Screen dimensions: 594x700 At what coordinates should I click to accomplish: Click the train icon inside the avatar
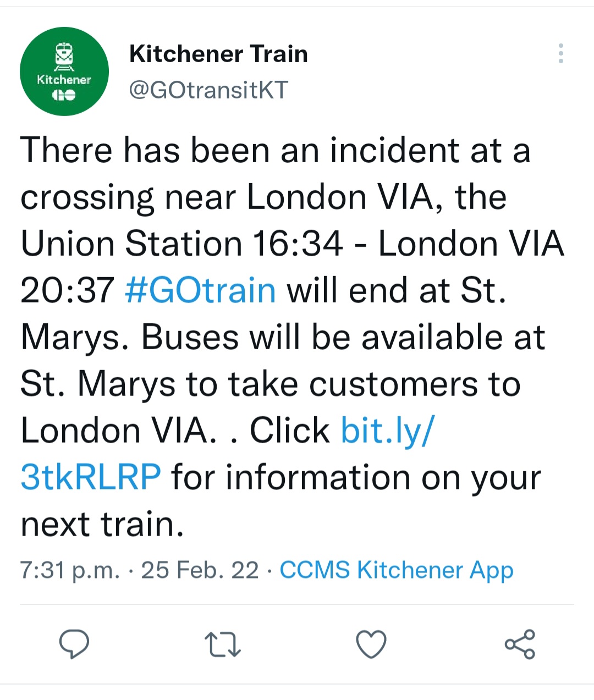coord(64,56)
